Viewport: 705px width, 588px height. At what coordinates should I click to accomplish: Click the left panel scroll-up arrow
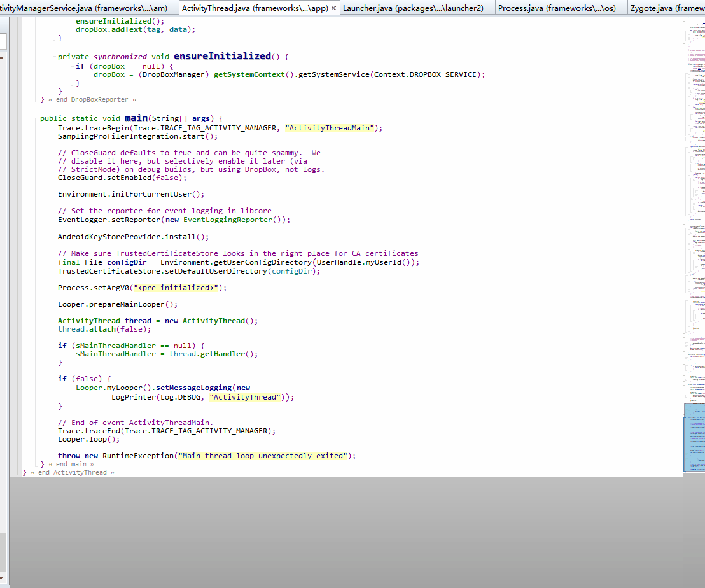tap(3, 57)
